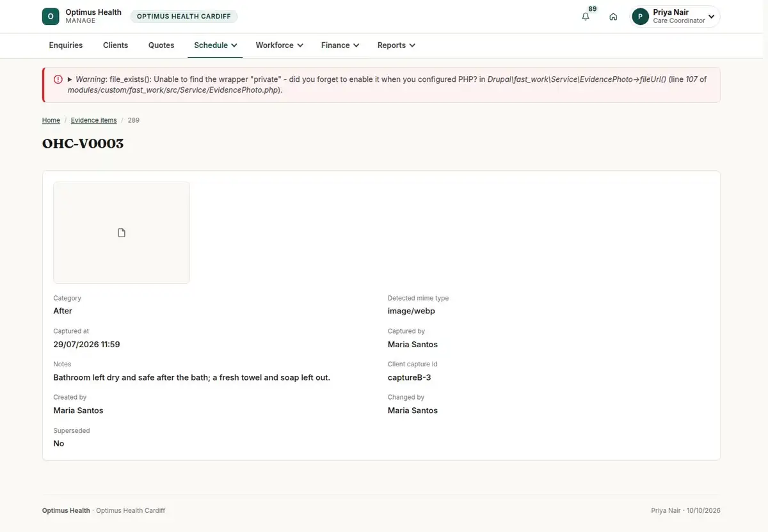
Task: Click the breadcrumb item 289
Action: 134,120
